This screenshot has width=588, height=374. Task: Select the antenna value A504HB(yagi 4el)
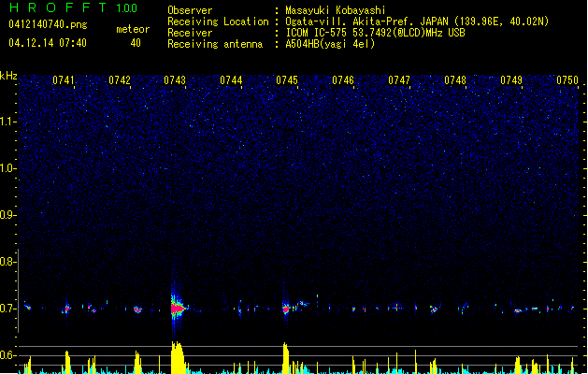(330, 44)
